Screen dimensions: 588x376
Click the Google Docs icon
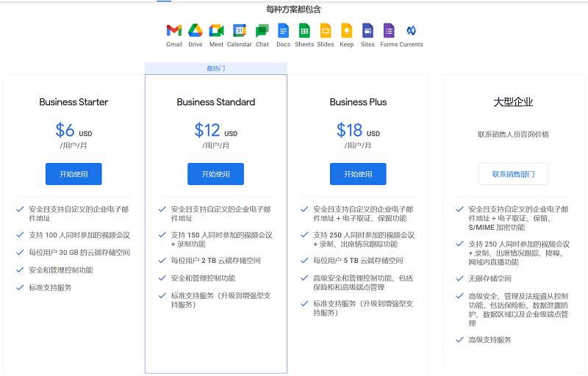(x=283, y=30)
